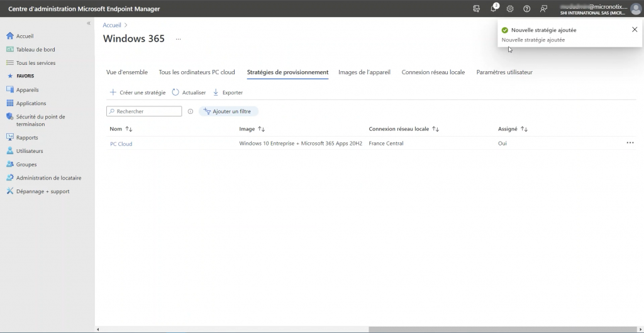The width and height of the screenshot is (644, 333).
Task: Switch to the Vue d'ensemble tab
Action: click(x=127, y=72)
